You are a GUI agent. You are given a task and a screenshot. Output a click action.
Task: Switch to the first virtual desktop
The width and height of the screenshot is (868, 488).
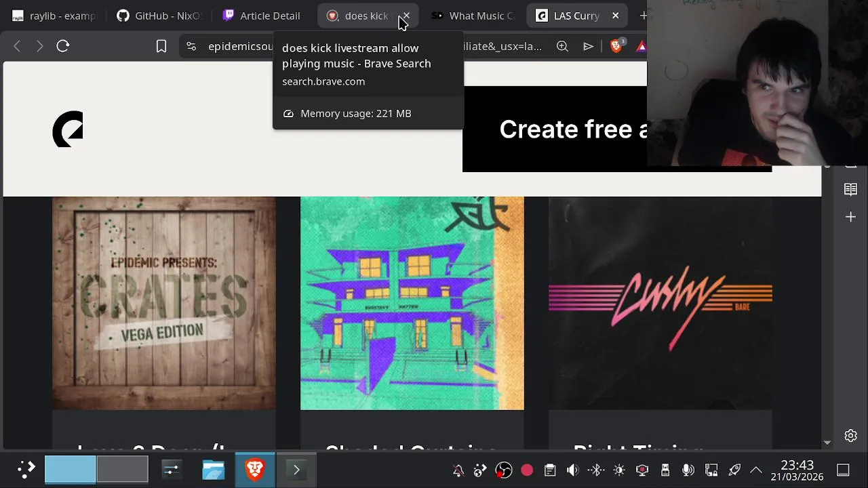coord(71,469)
